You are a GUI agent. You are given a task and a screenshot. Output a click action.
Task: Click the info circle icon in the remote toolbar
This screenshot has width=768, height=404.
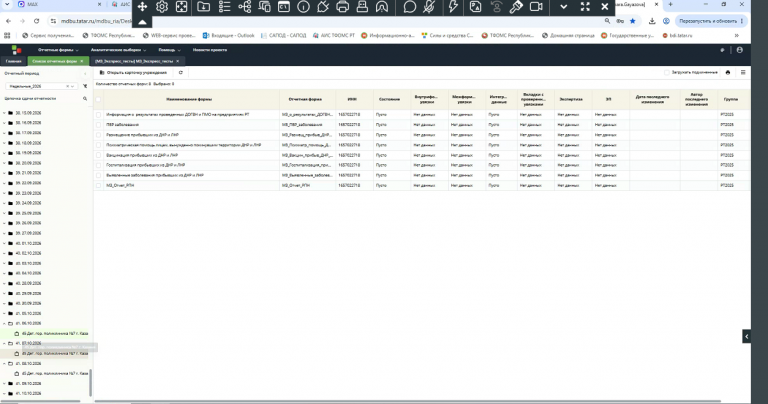point(303,7)
